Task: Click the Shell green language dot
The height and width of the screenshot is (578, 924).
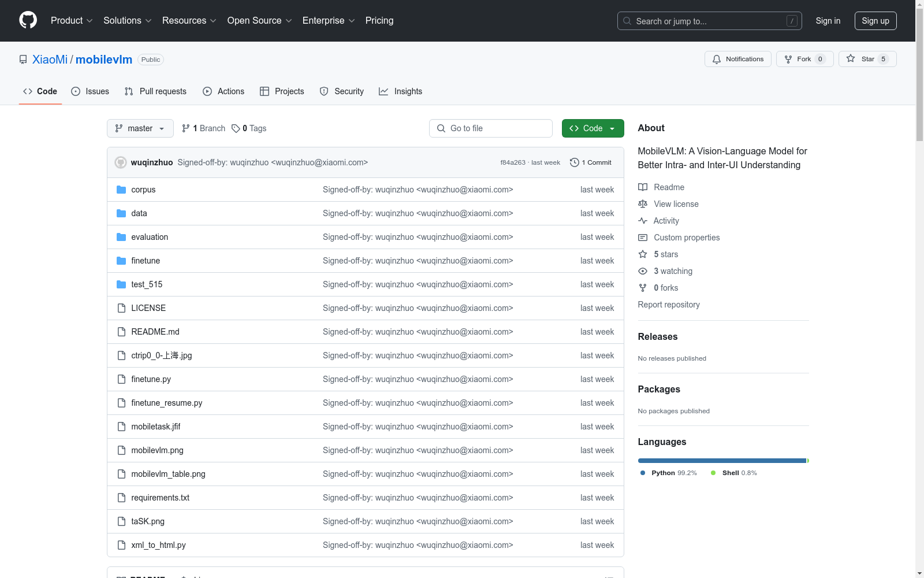Action: pyautogui.click(x=713, y=473)
